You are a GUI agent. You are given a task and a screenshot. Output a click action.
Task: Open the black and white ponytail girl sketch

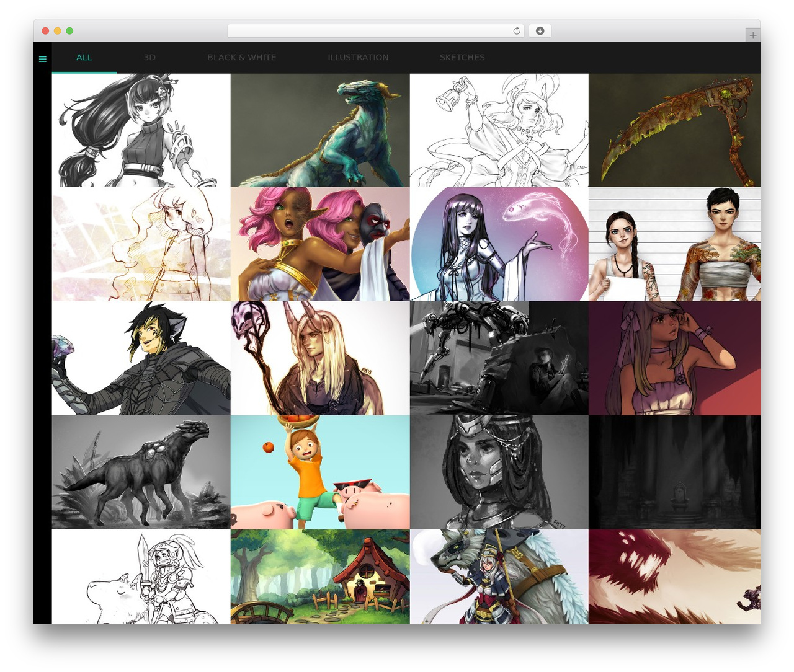coord(141,130)
